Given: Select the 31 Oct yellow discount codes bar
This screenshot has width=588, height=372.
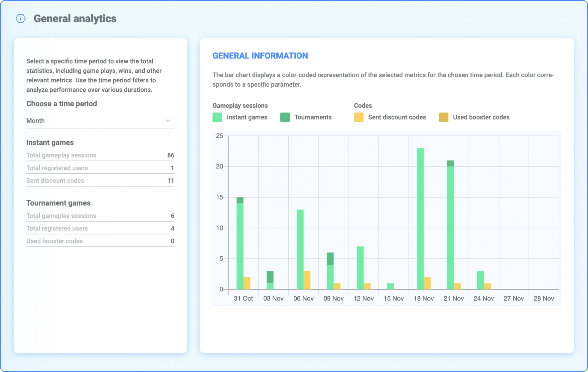Looking at the screenshot, I should tap(247, 283).
